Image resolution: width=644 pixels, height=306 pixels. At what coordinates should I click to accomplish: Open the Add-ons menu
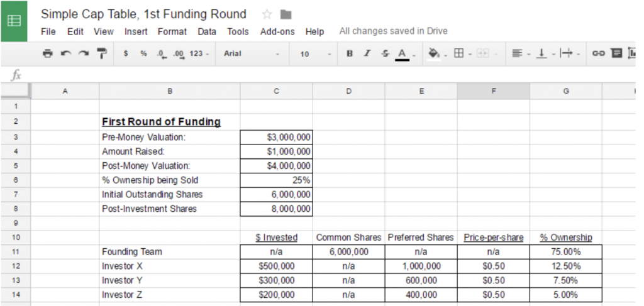tap(277, 31)
